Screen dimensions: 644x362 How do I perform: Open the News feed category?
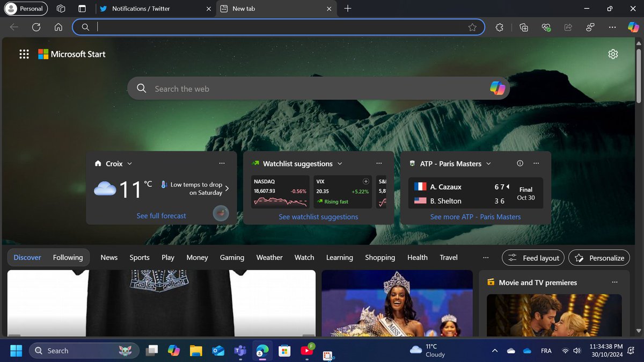pos(109,258)
